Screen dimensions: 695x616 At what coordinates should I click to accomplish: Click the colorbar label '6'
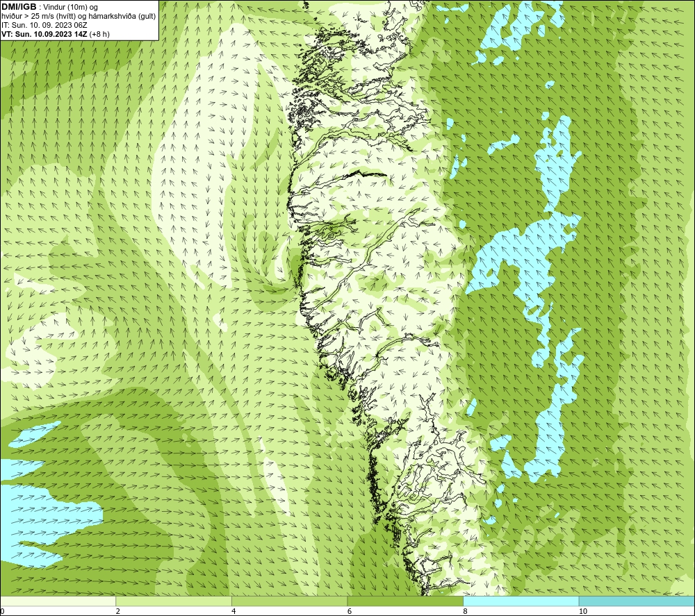click(x=350, y=611)
